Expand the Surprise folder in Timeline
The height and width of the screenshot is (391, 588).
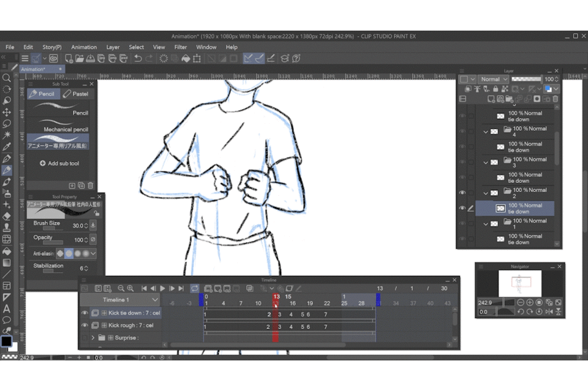click(x=94, y=338)
